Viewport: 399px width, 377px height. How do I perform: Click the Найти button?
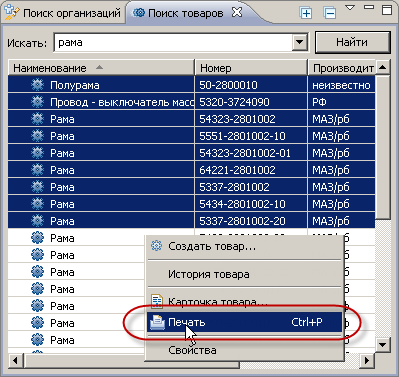352,42
